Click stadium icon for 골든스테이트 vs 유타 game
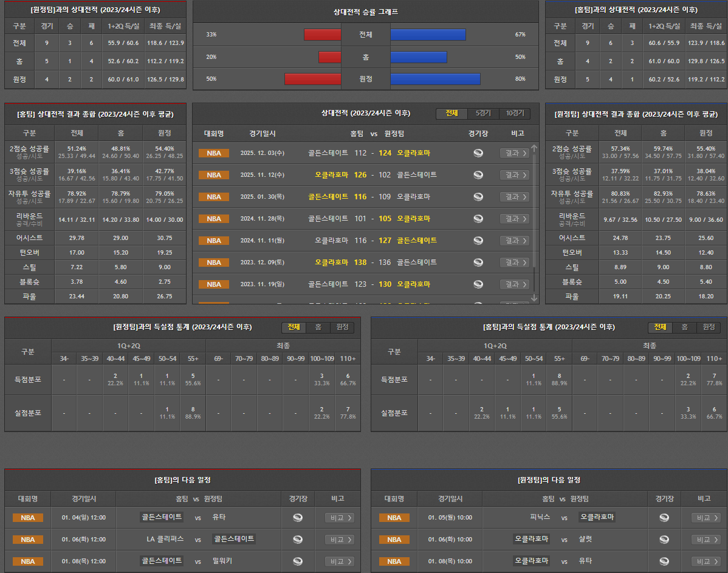728x573 pixels. point(298,518)
